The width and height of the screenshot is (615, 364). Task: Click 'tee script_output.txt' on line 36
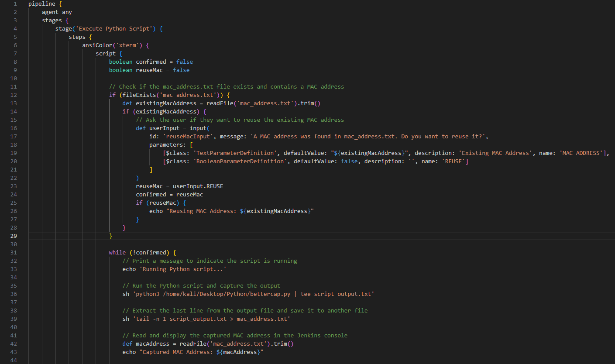[x=335, y=294]
